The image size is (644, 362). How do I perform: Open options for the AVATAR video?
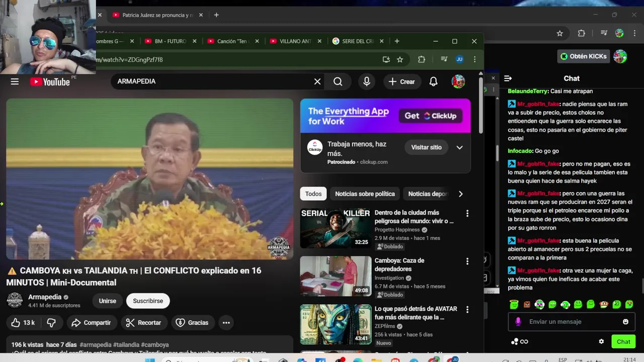467,310
